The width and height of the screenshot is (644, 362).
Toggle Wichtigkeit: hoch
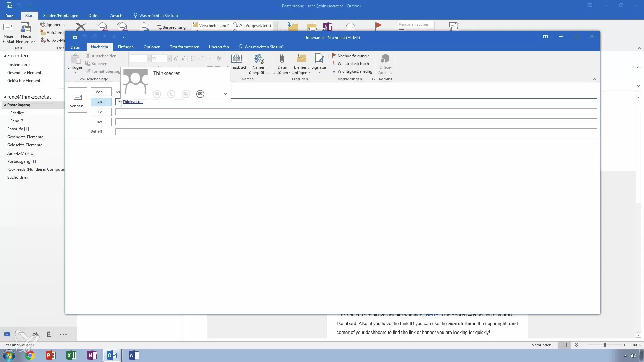[351, 64]
